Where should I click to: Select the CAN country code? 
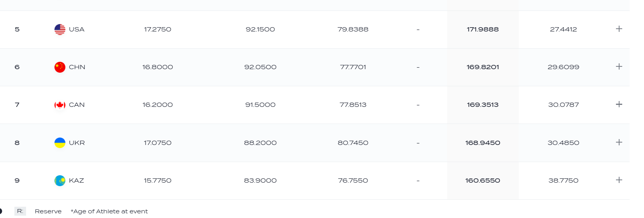tap(77, 105)
